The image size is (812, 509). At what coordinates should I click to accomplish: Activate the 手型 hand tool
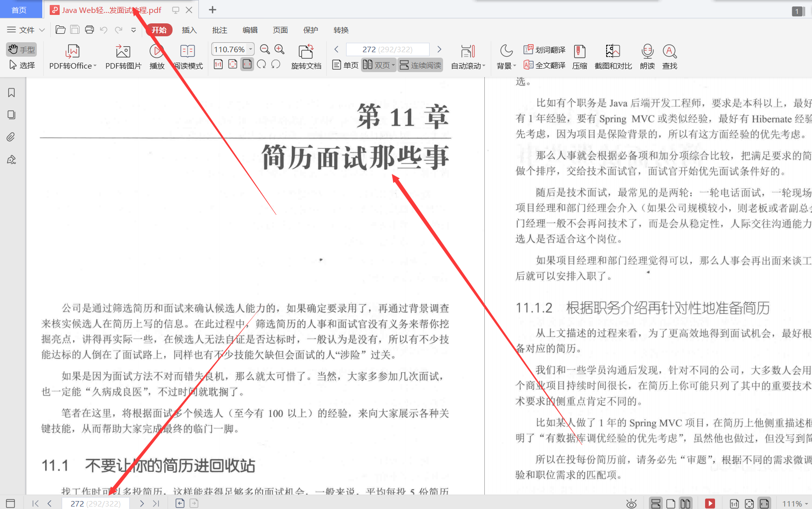coord(21,49)
